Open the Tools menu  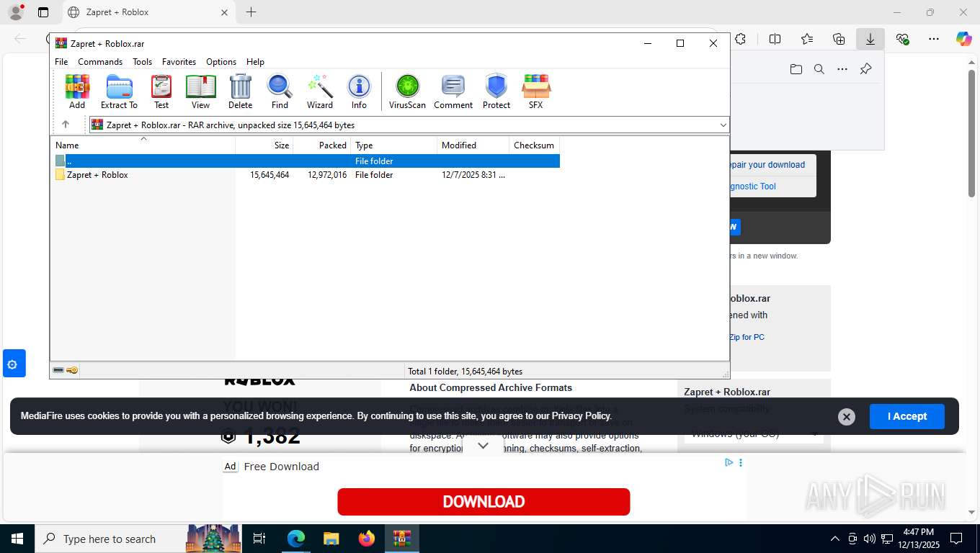(x=142, y=62)
